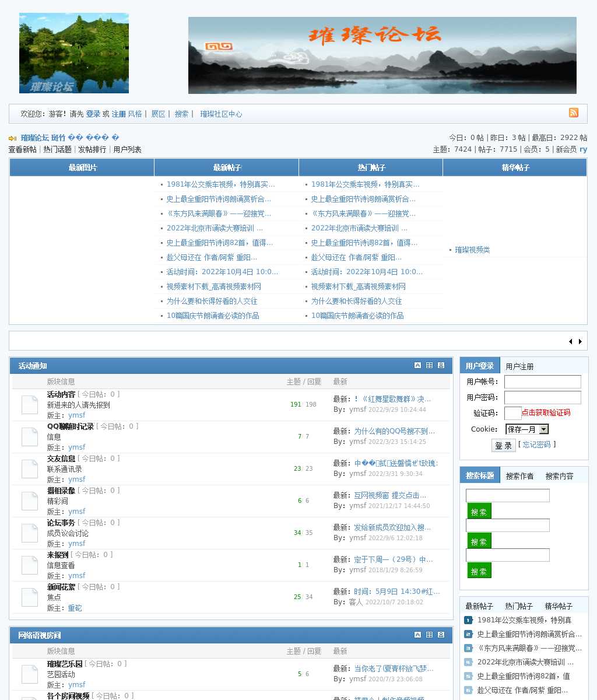
Task: Open the sidebar 热门帖子 tab
Action: click(519, 606)
